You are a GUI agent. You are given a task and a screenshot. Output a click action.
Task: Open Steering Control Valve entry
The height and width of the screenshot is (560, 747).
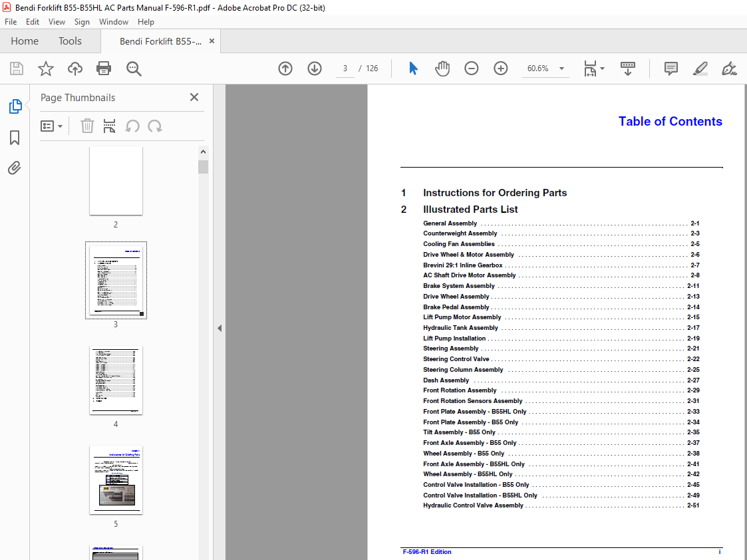coord(561,359)
